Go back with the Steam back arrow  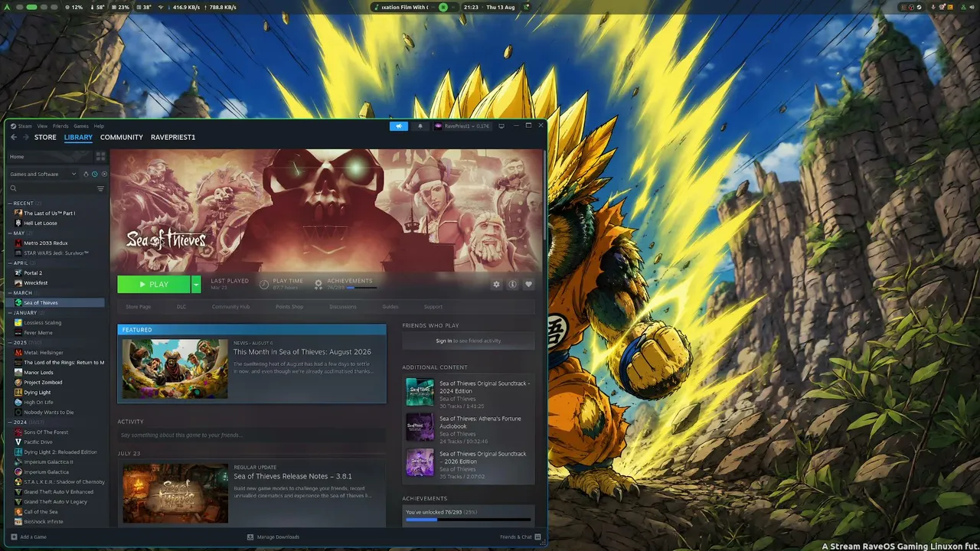coord(14,137)
